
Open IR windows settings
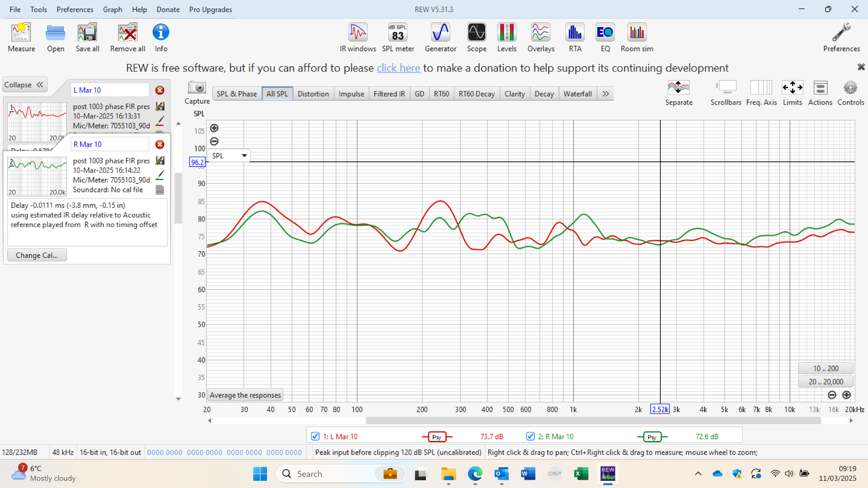pyautogui.click(x=358, y=37)
